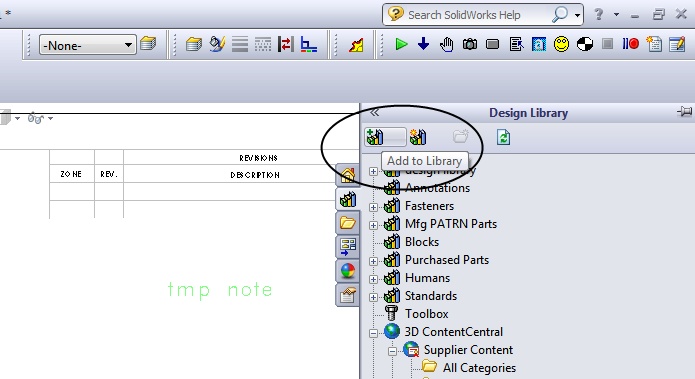The width and height of the screenshot is (695, 379).
Task: Click the black-white center of mass icon
Action: tap(585, 44)
